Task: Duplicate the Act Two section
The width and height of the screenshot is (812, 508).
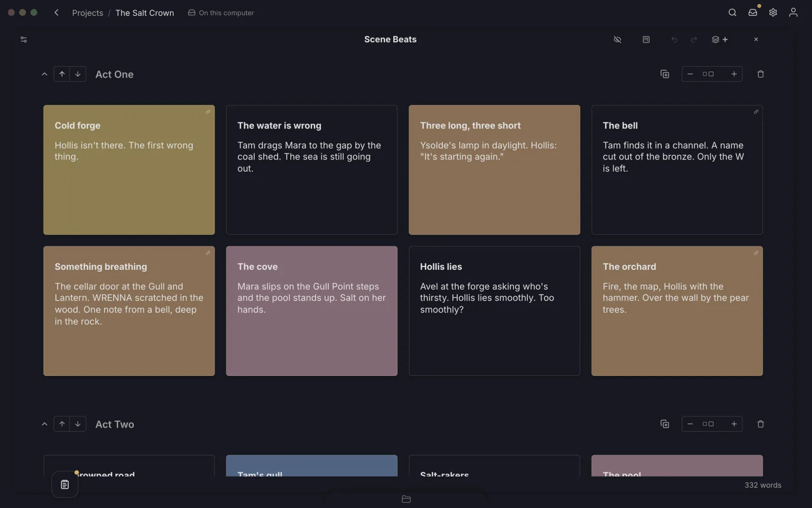Action: point(665,424)
